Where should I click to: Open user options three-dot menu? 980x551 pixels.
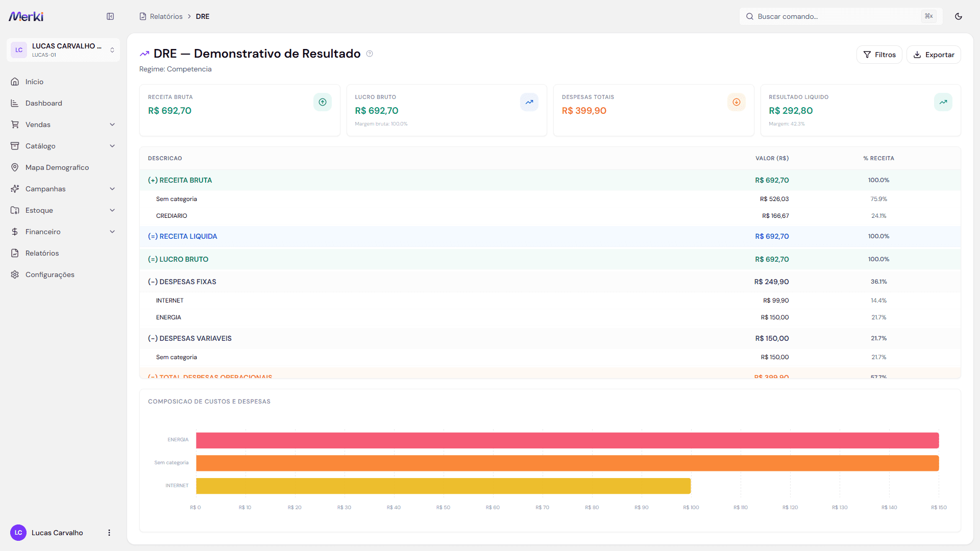coord(109,533)
